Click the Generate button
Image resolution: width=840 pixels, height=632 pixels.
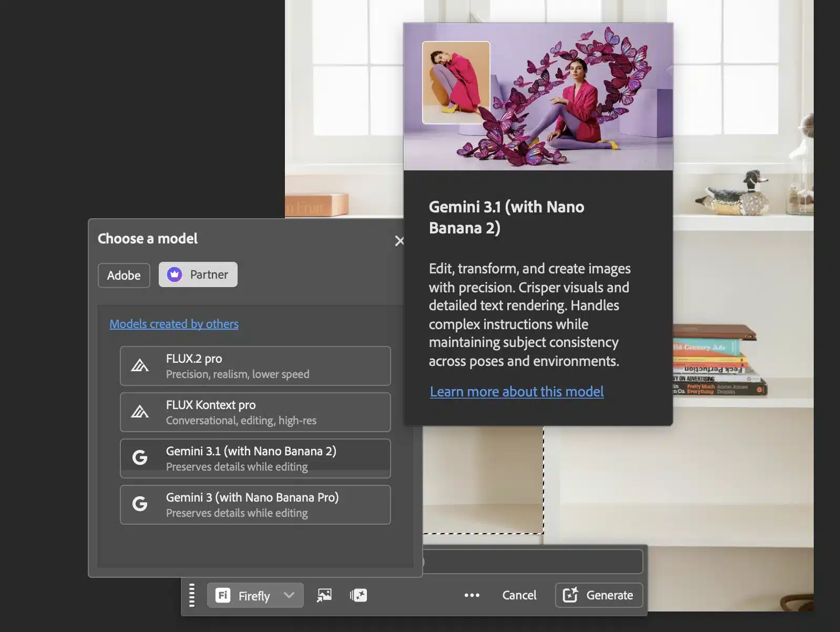(599, 595)
